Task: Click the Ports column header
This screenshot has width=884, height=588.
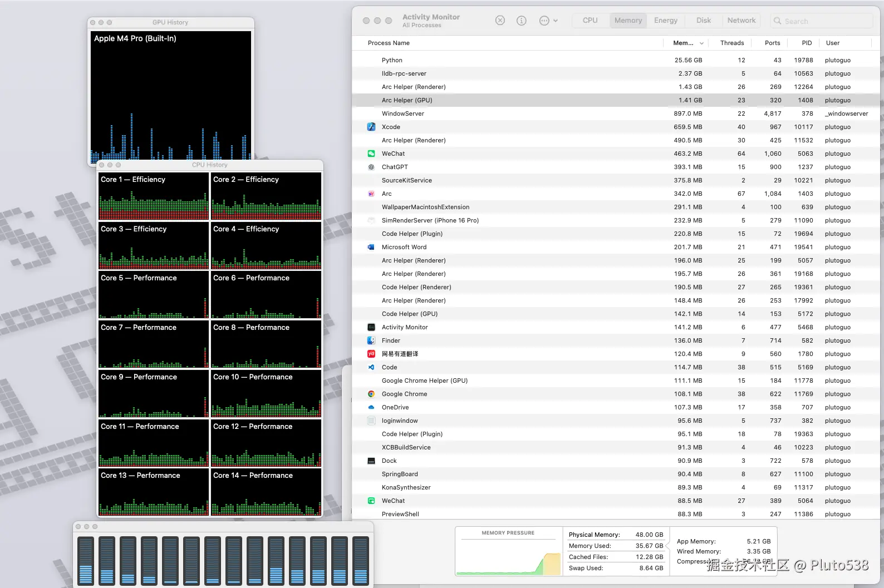Action: [772, 43]
